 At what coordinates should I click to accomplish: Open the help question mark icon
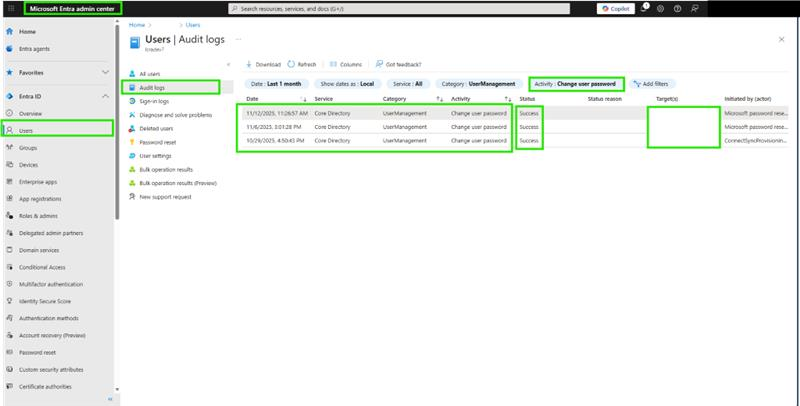[x=677, y=9]
